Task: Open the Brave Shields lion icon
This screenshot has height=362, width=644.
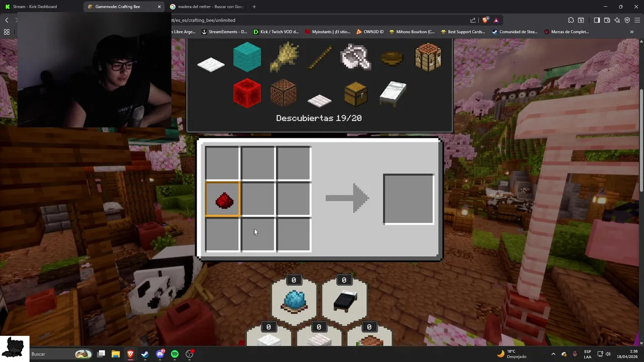Action: click(485, 20)
